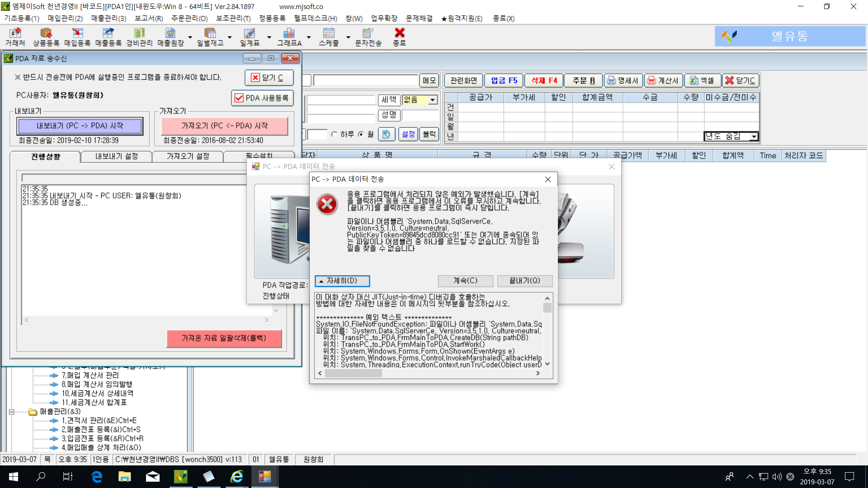Open the 매입관리(2) menu

65,19
